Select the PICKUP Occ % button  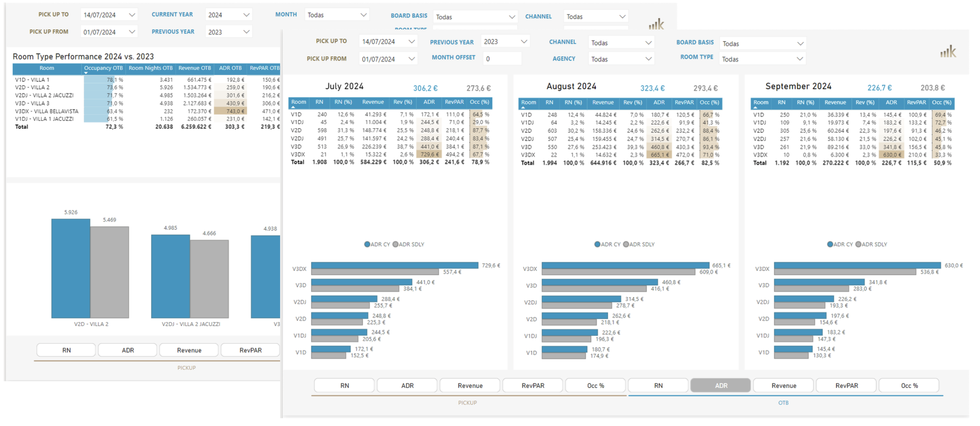(595, 385)
